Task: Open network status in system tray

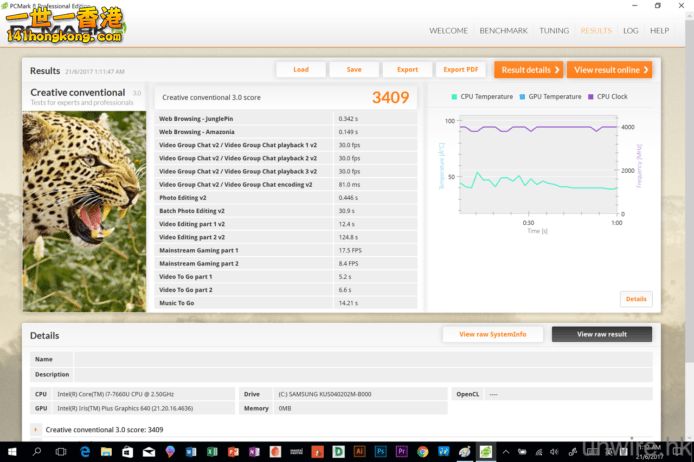Action: coord(539,452)
